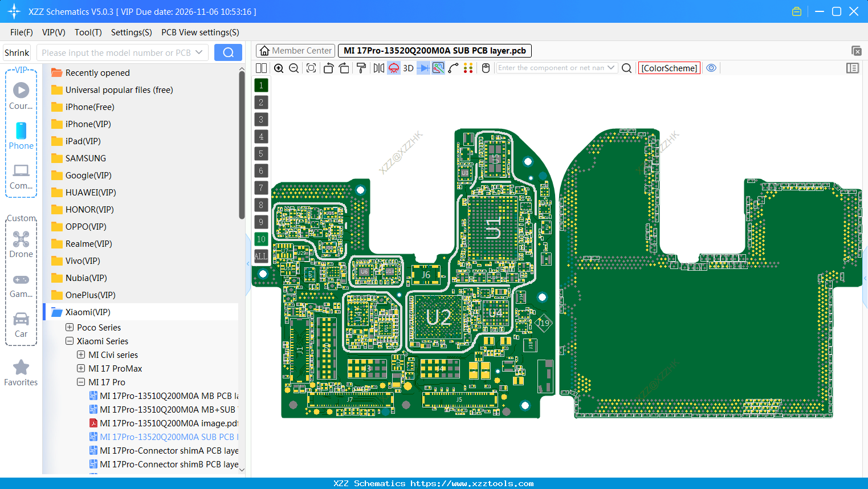Click the Shrink button
The width and height of the screenshot is (868, 489).
pos(17,53)
